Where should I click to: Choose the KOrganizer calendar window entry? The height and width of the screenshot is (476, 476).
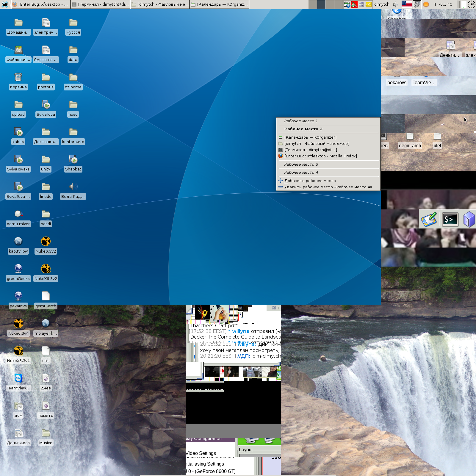[310, 137]
